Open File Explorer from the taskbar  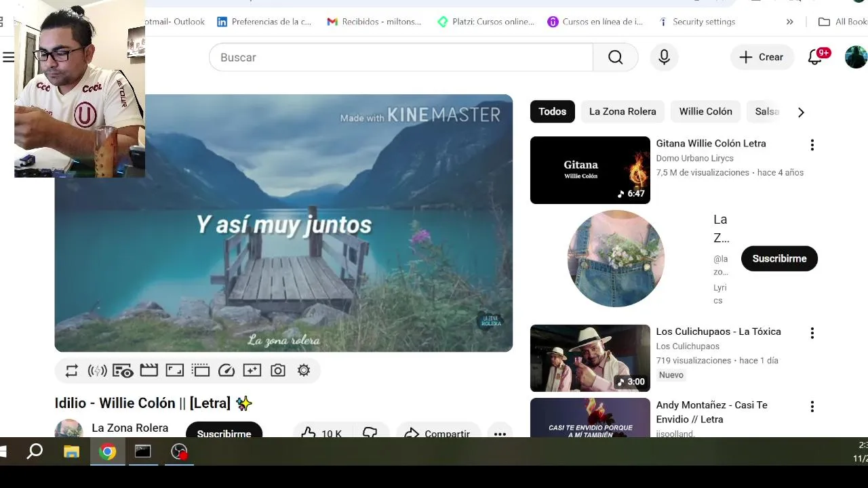71,451
